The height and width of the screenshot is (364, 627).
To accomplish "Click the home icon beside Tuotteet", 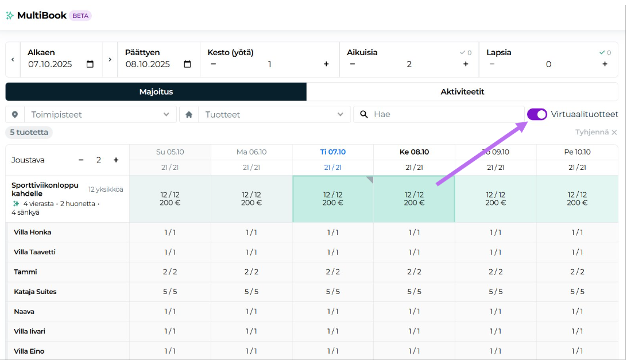I will [x=189, y=114].
